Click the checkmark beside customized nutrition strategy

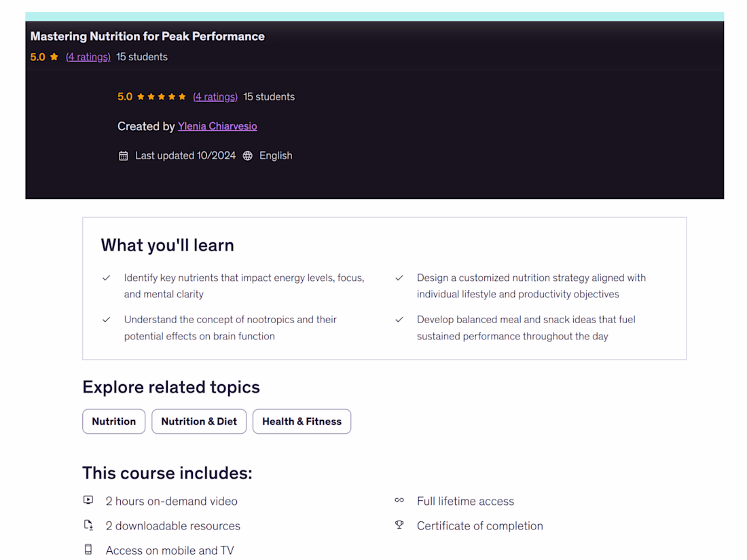pyautogui.click(x=399, y=278)
